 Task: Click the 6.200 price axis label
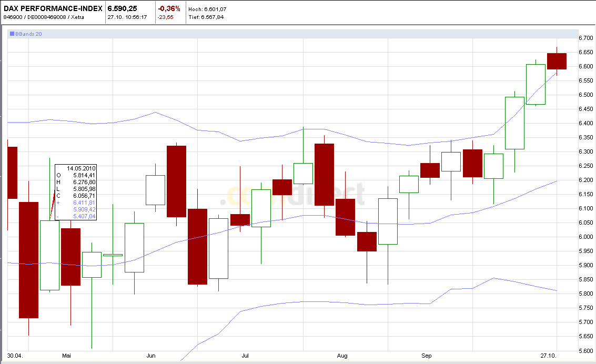585,180
